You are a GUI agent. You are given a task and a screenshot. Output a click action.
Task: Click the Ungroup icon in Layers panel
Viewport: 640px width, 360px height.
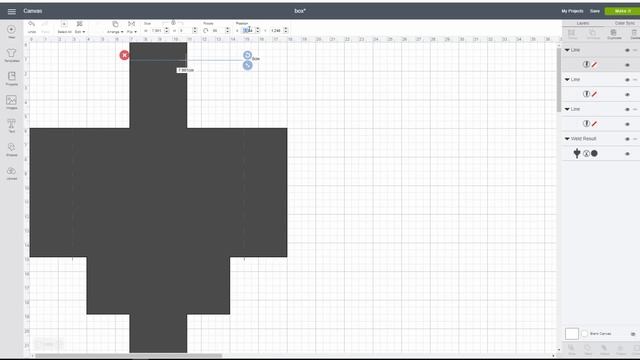pyautogui.click(x=593, y=34)
